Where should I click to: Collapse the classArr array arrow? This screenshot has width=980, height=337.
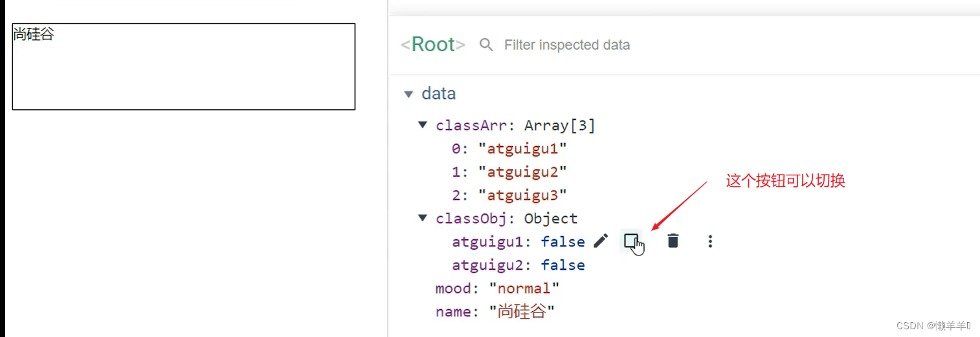coord(423,125)
